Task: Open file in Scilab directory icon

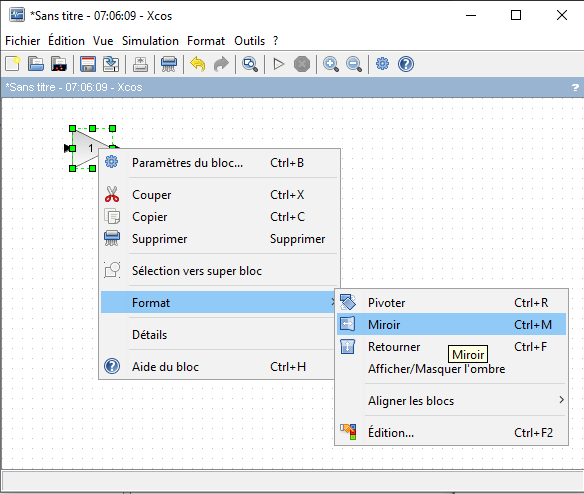Action: pyautogui.click(x=59, y=64)
